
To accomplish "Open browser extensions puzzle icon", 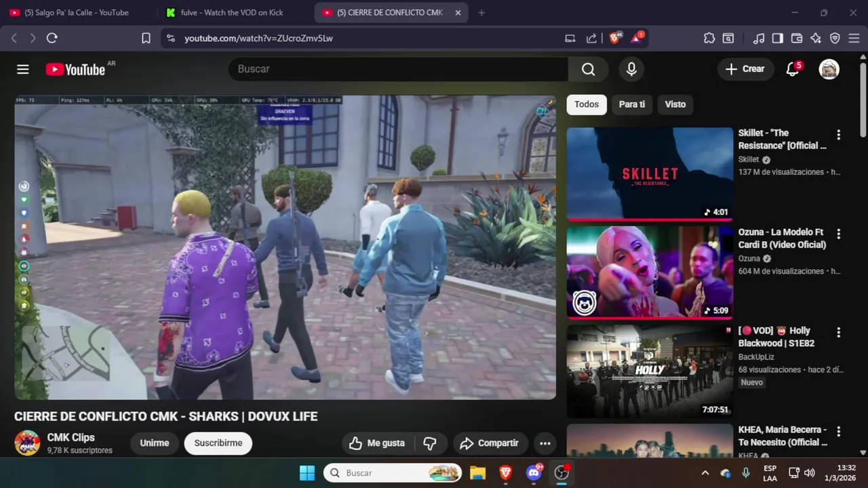I will pos(709,39).
